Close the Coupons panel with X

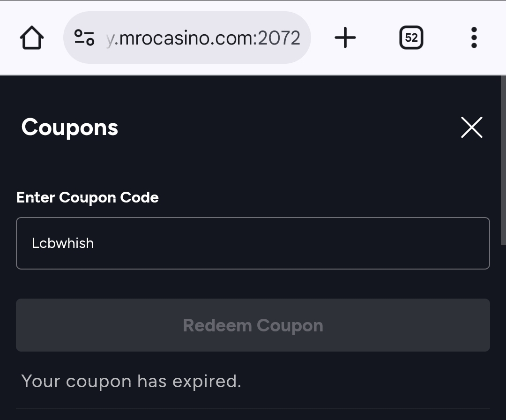(x=471, y=127)
